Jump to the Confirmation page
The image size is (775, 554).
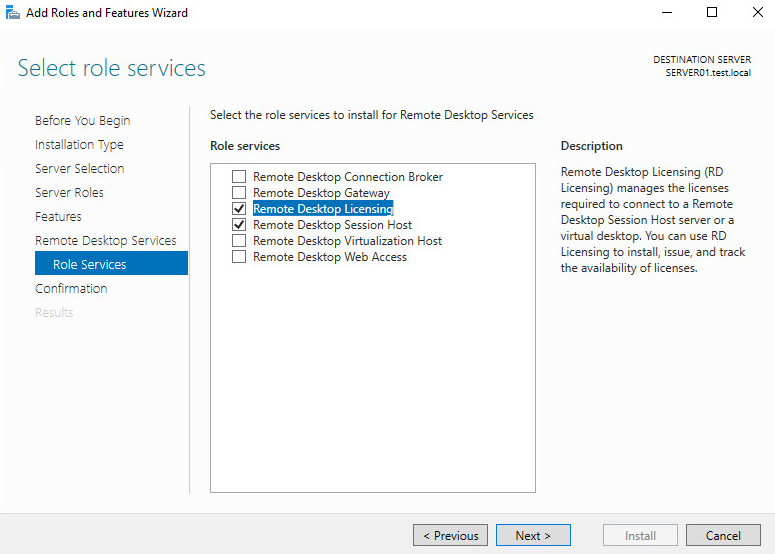71,289
